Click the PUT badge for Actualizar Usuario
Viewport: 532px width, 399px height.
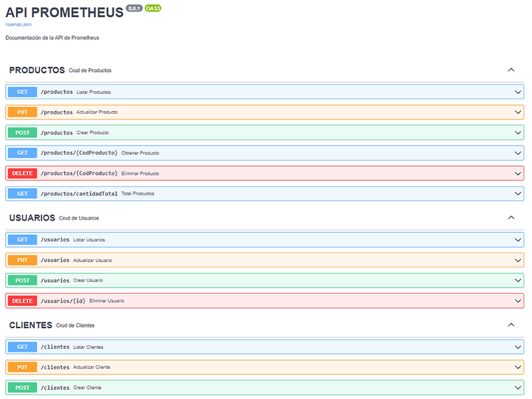(22, 260)
